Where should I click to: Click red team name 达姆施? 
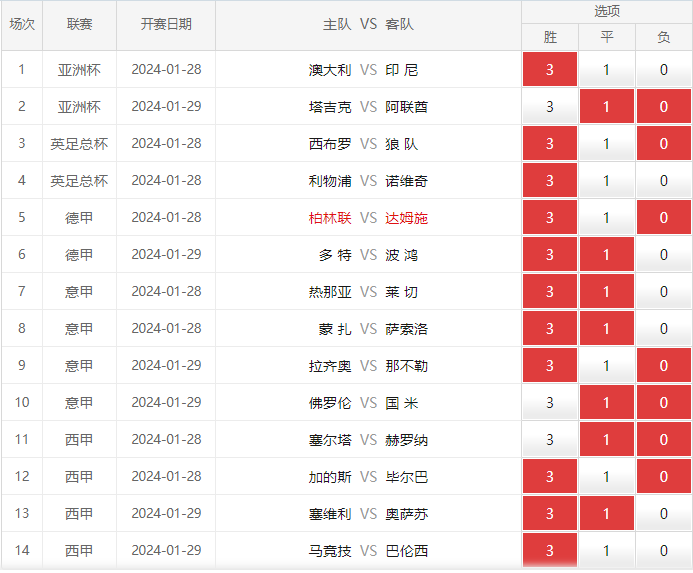point(406,218)
